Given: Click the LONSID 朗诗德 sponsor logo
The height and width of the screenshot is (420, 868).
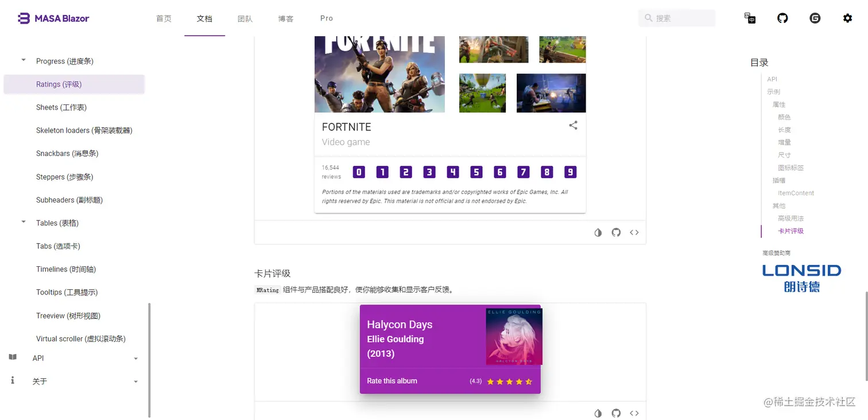Looking at the screenshot, I should click(x=801, y=278).
